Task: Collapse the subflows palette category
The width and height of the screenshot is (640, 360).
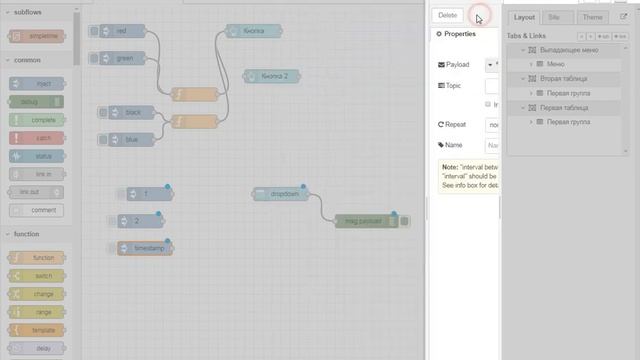Action: pyautogui.click(x=7, y=13)
